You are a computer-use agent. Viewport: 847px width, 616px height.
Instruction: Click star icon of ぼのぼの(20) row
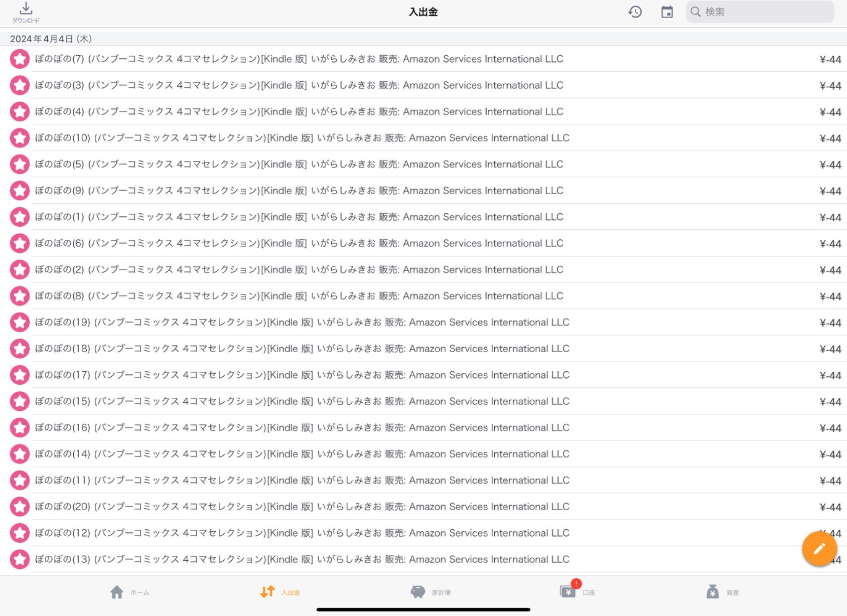tap(20, 507)
